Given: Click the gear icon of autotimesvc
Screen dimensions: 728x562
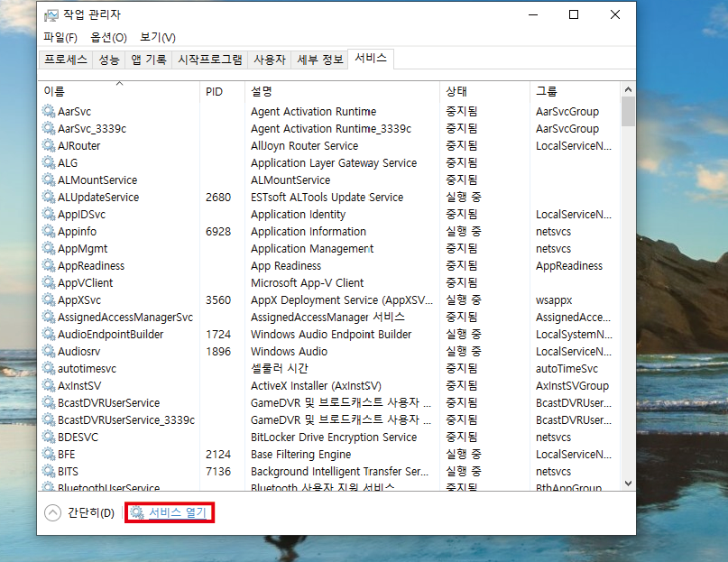Looking at the screenshot, I should coord(49,368).
